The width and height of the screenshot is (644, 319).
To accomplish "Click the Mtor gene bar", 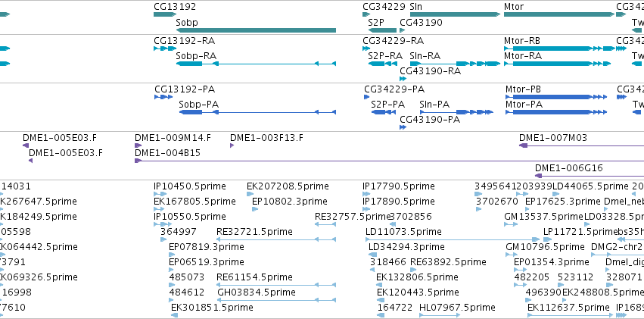I will tap(559, 14).
